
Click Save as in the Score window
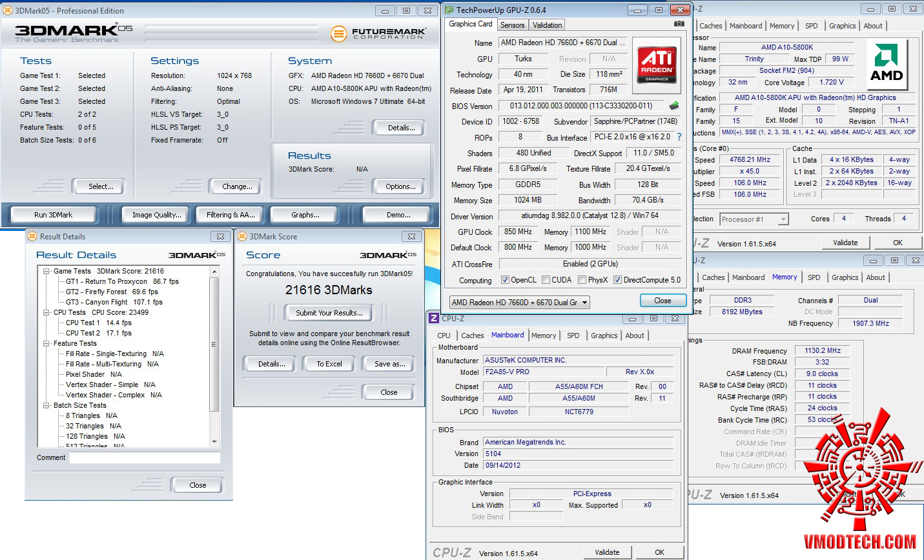(x=390, y=364)
